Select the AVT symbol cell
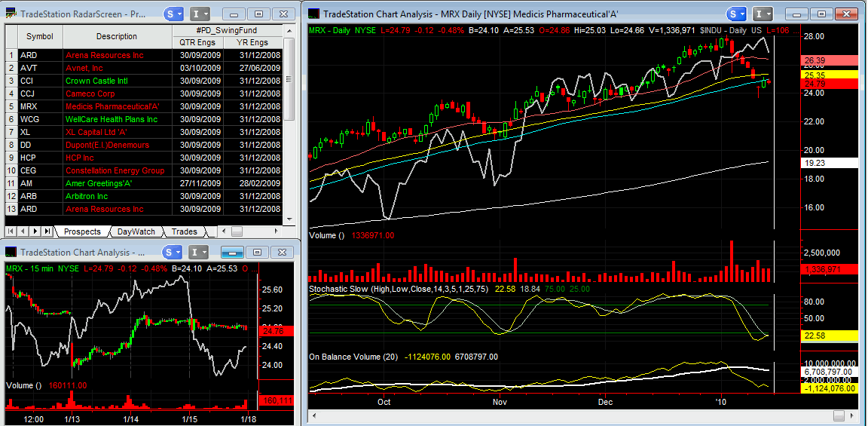 point(40,68)
